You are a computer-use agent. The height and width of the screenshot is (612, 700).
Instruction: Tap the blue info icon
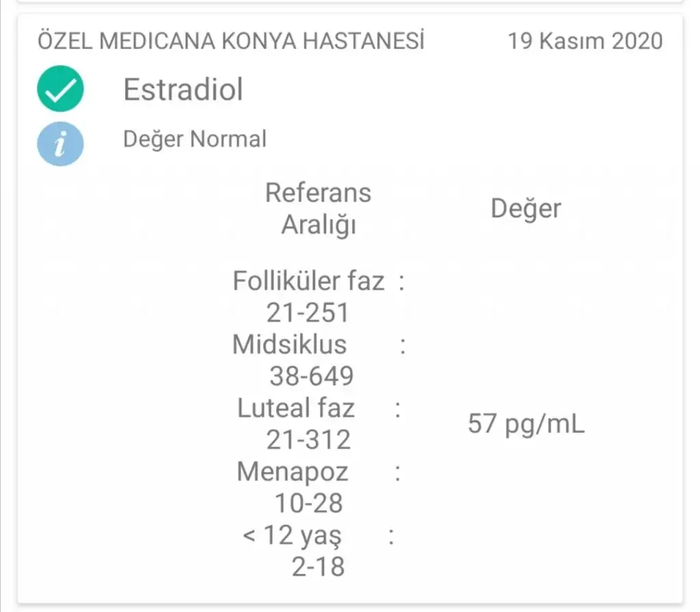pos(61,144)
